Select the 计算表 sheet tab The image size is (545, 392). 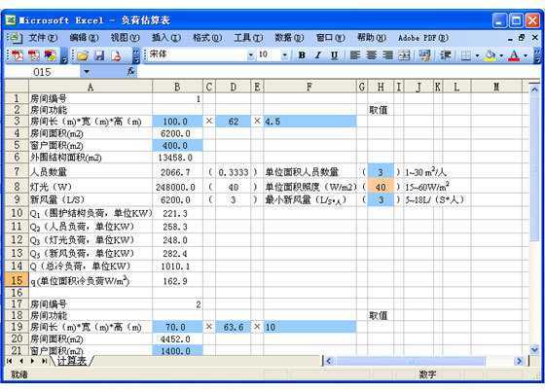click(x=72, y=360)
